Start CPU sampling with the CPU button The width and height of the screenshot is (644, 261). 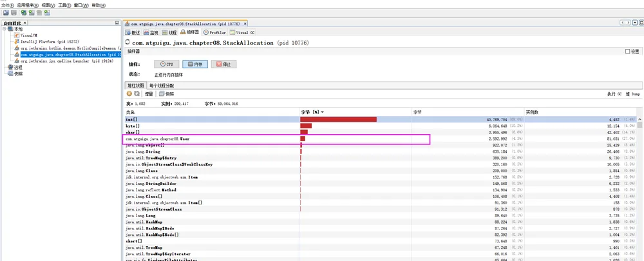pos(167,64)
